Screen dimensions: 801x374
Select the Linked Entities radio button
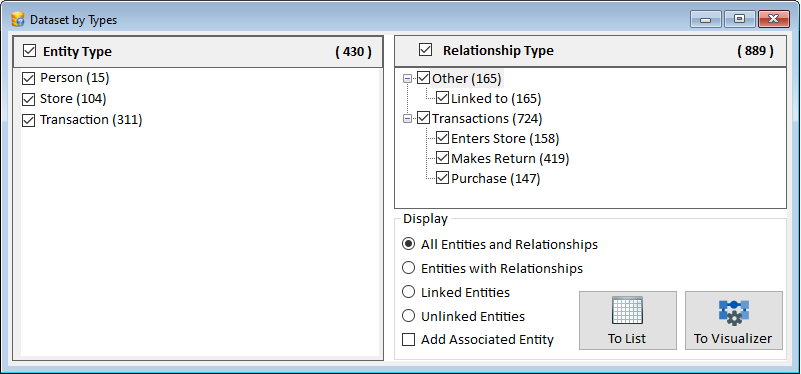click(x=408, y=292)
